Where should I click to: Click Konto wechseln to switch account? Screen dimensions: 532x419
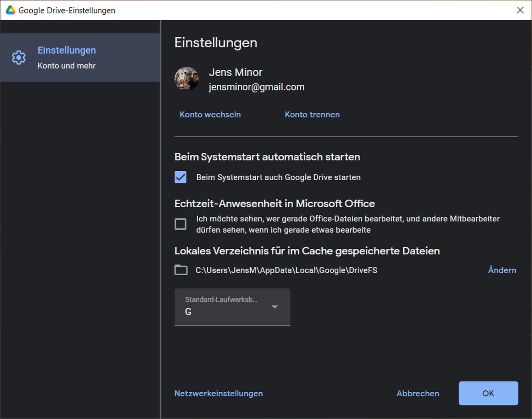click(210, 115)
